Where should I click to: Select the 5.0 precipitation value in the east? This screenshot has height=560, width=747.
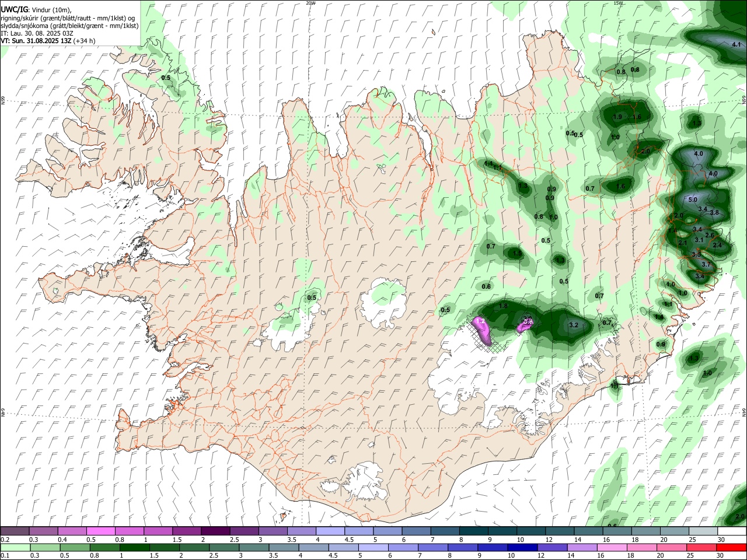[x=693, y=199]
